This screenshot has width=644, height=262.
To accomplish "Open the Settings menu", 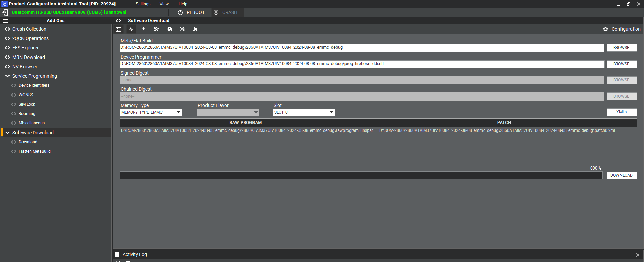I will click(x=143, y=4).
